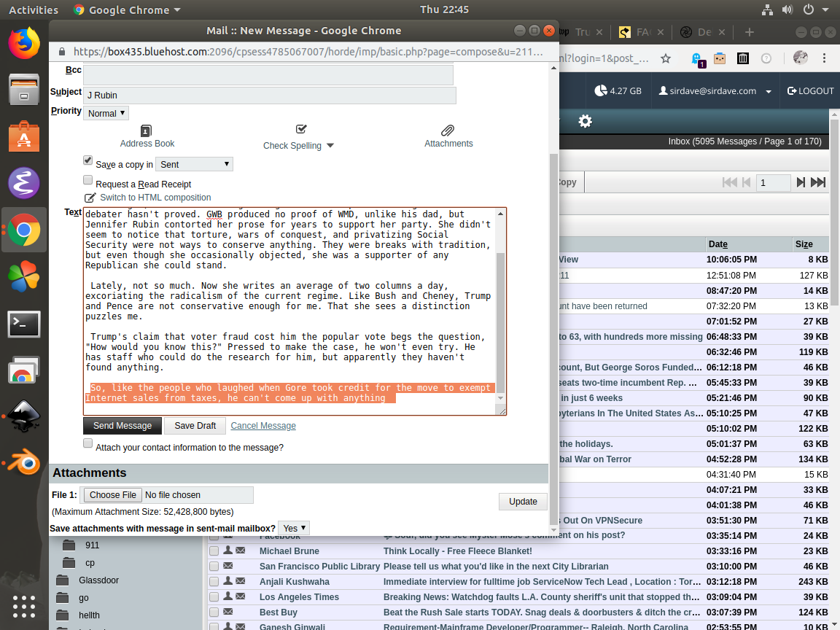Viewport: 840px width, 630px height.
Task: Click the Switch to HTML composition icon
Action: pos(90,198)
